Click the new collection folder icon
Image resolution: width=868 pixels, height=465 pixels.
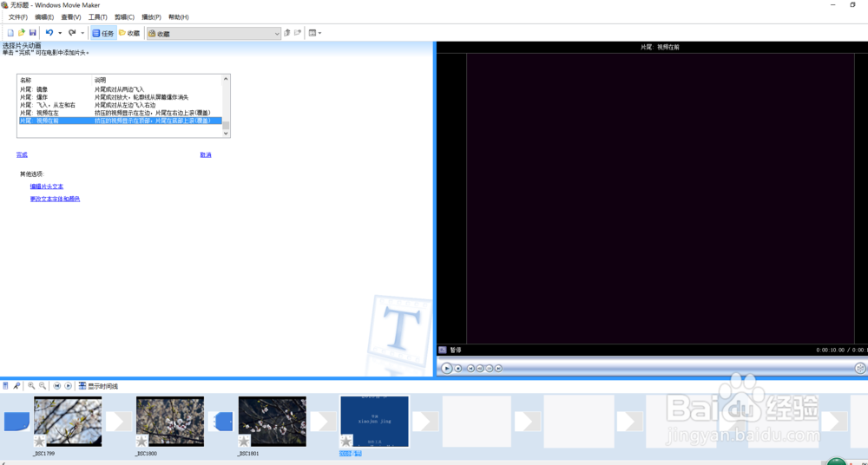(x=298, y=33)
